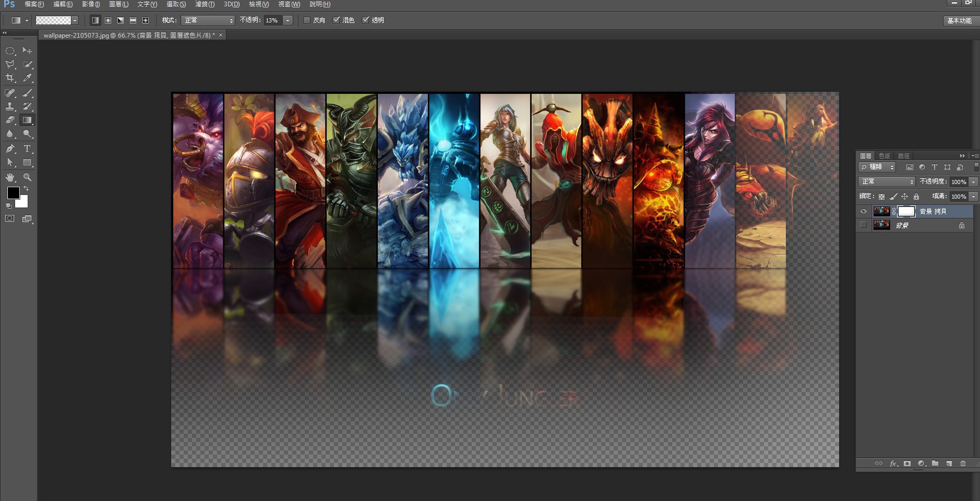Select the Move tool
Image resolution: width=980 pixels, height=501 pixels.
point(27,51)
